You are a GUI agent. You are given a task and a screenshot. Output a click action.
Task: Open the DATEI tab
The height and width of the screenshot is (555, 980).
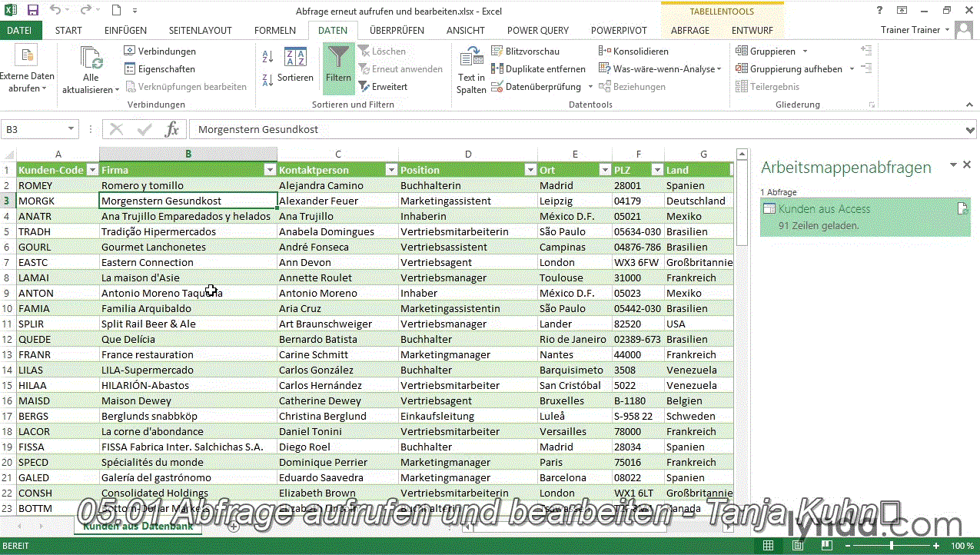point(19,31)
